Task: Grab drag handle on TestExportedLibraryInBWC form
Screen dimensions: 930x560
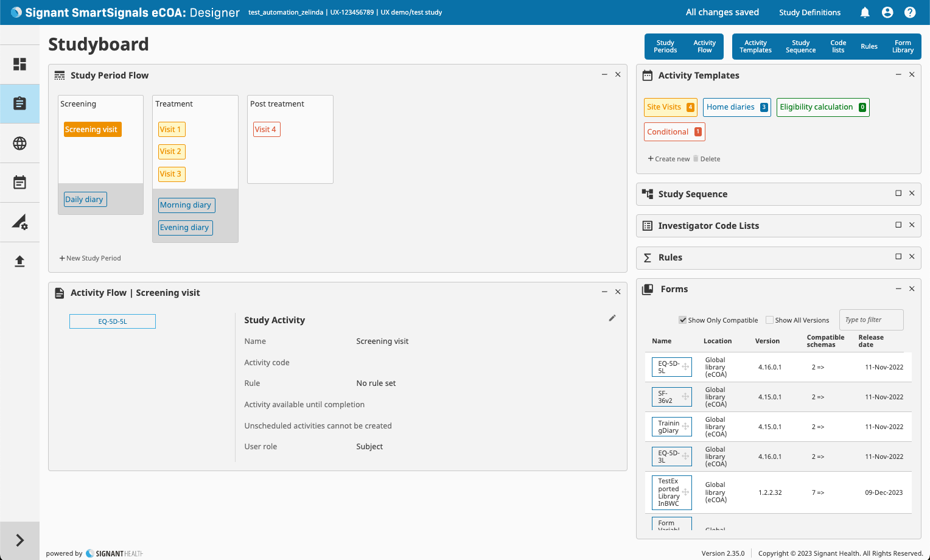Action: tap(685, 492)
